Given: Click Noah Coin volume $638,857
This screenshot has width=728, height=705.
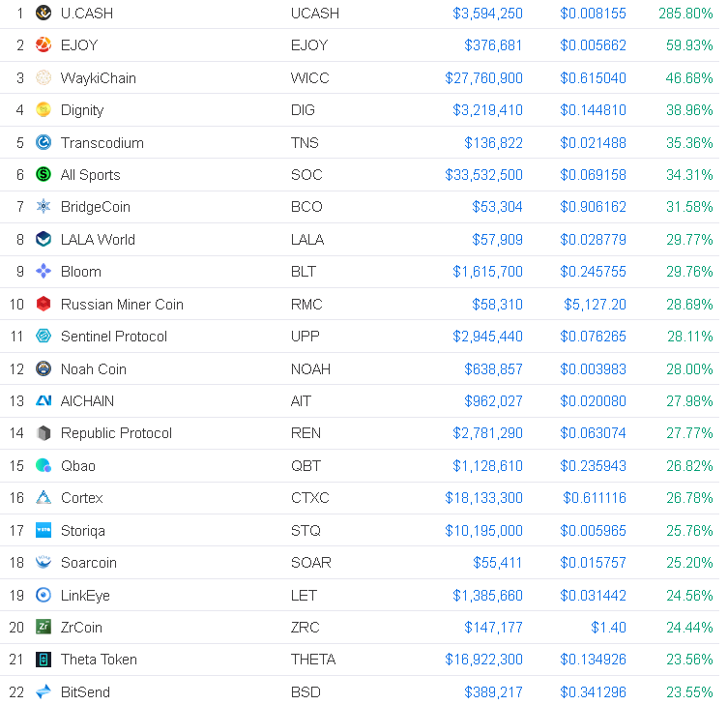Looking at the screenshot, I should click(x=493, y=369).
